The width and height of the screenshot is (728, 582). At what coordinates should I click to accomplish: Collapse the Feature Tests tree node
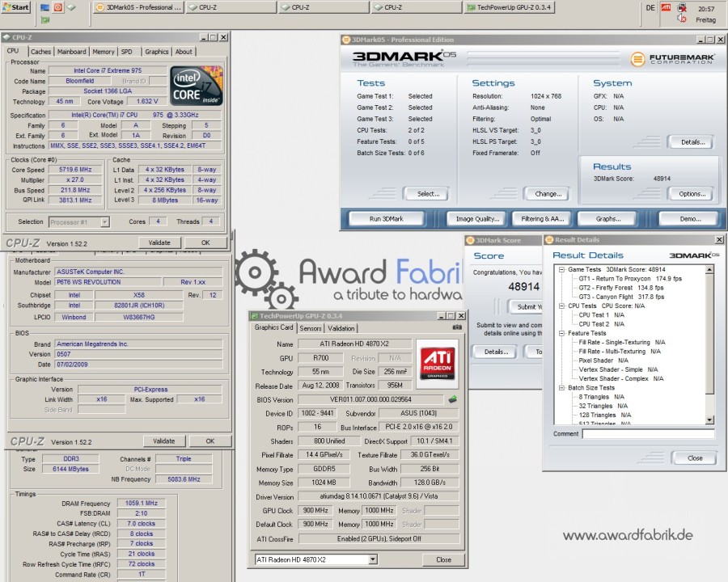point(562,333)
